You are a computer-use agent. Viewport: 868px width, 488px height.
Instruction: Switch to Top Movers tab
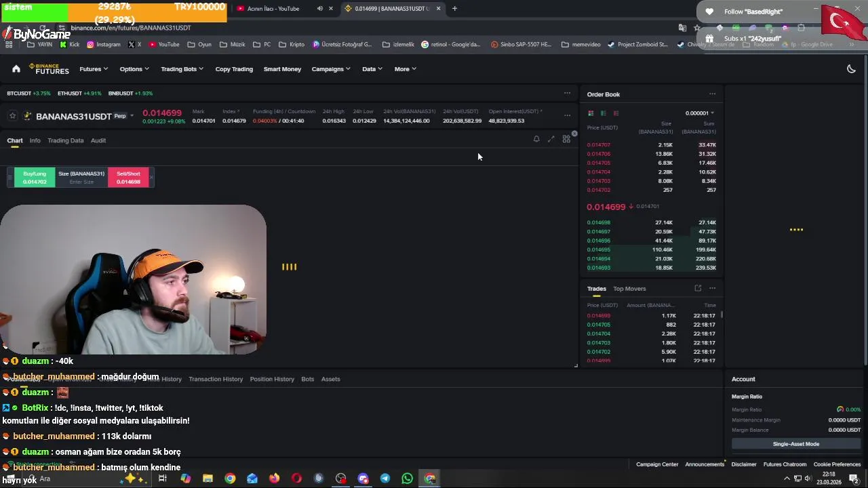pos(629,289)
